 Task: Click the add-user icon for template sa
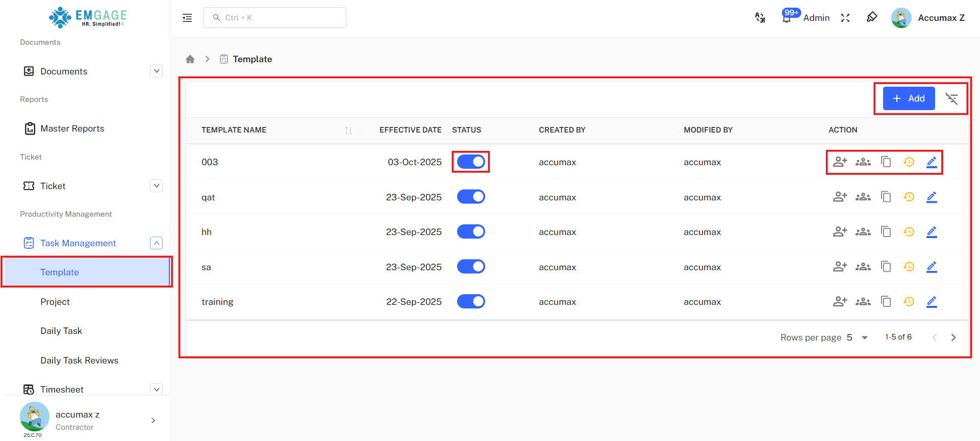pos(840,267)
